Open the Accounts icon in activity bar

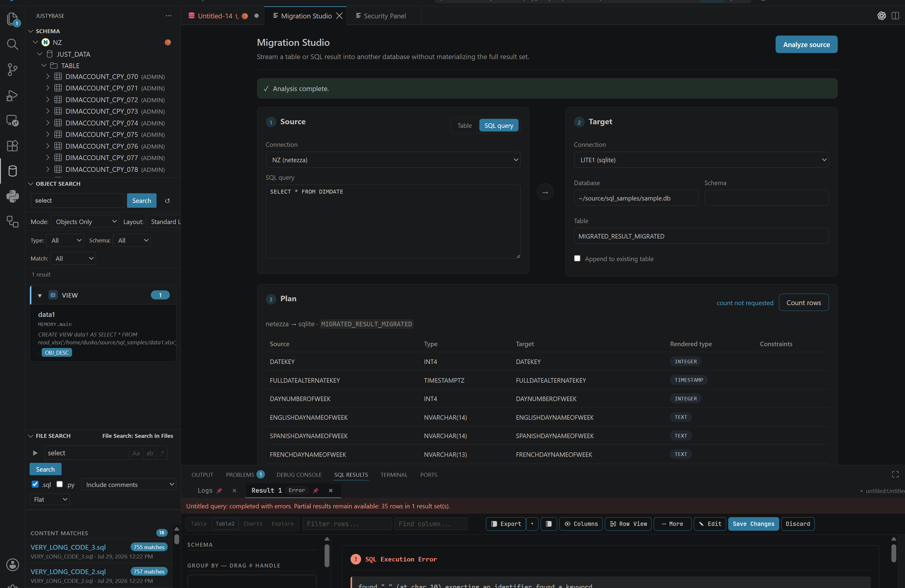click(12, 564)
